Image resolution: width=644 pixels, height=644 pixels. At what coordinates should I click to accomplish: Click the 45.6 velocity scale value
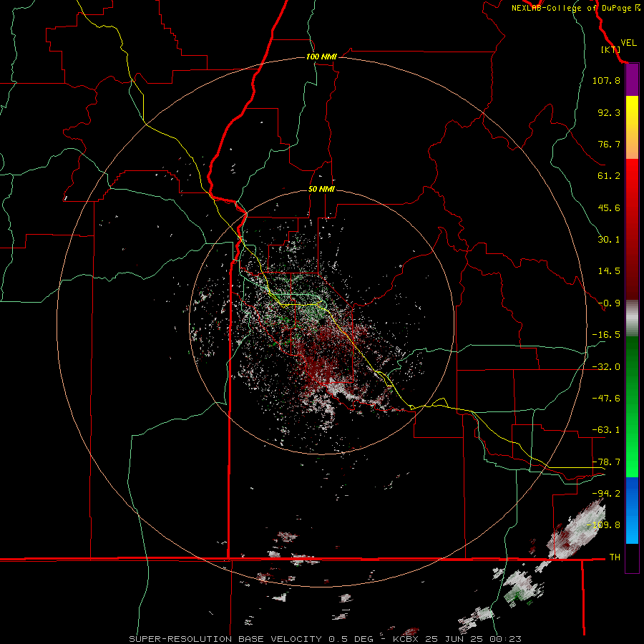click(x=609, y=208)
